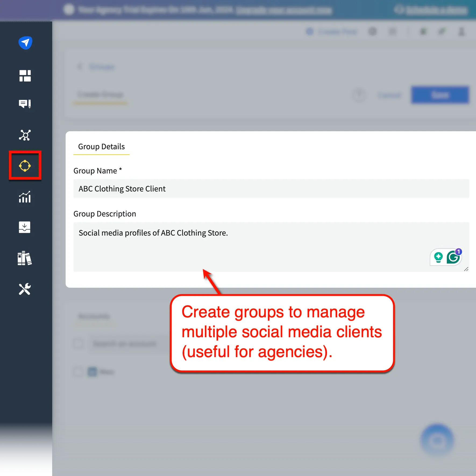Open the user profile icon at top right
Image resolution: width=476 pixels, height=476 pixels.
tap(461, 32)
